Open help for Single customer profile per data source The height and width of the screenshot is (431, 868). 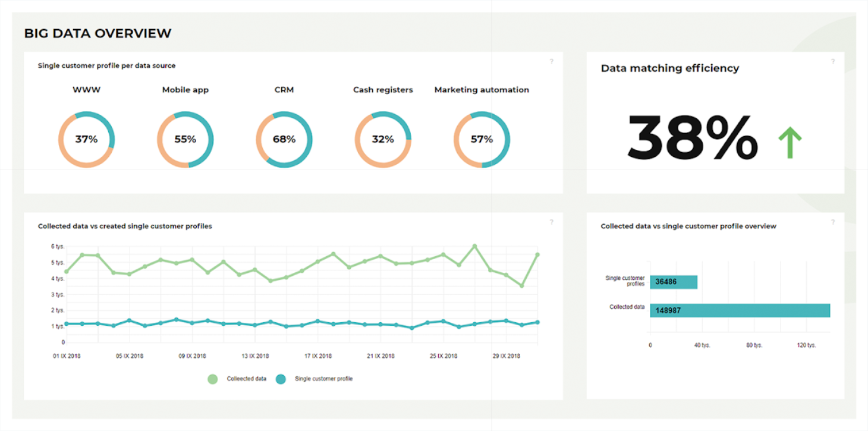[x=551, y=61]
